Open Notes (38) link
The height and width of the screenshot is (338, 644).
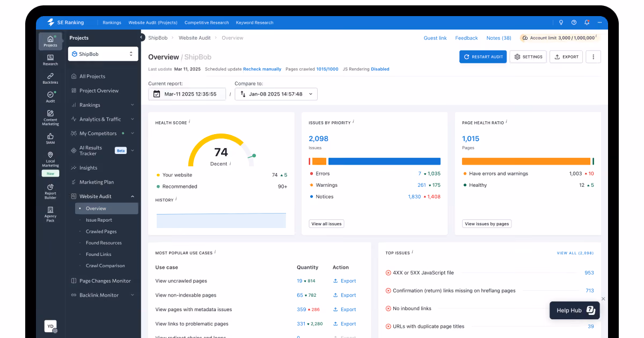499,38
